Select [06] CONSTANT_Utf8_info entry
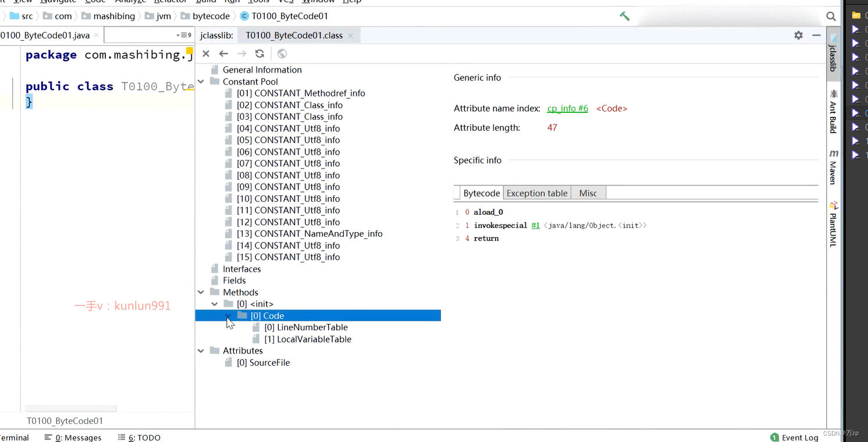Screen dimensions: 868x442 [288, 152]
